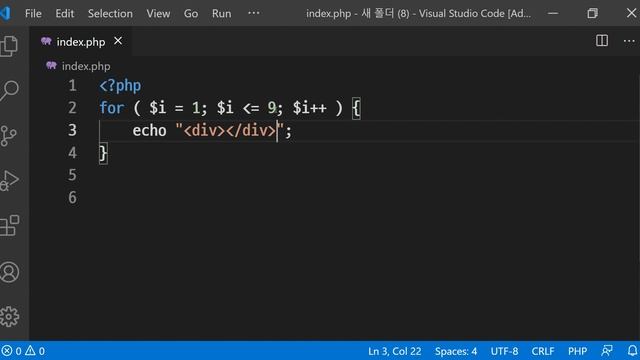
Task: Click the Ln 3, Col 22 indicator
Action: point(394,351)
